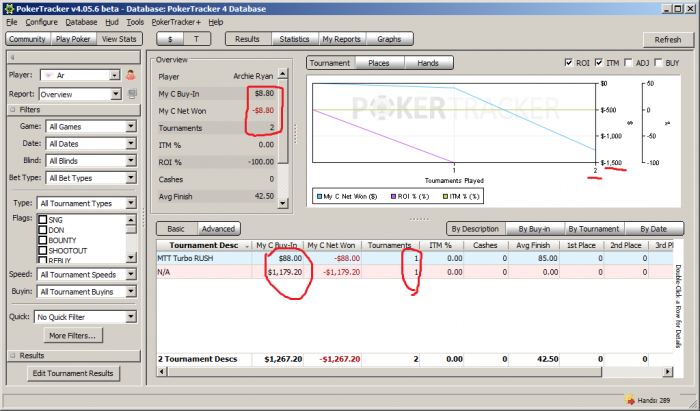Open the Player dropdown
700x411 pixels.
point(115,75)
